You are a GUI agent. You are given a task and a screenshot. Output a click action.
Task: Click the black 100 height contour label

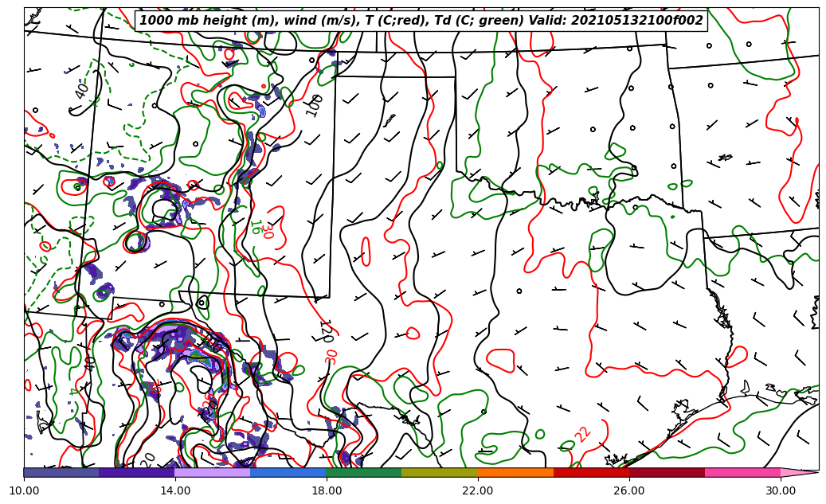tap(315, 104)
